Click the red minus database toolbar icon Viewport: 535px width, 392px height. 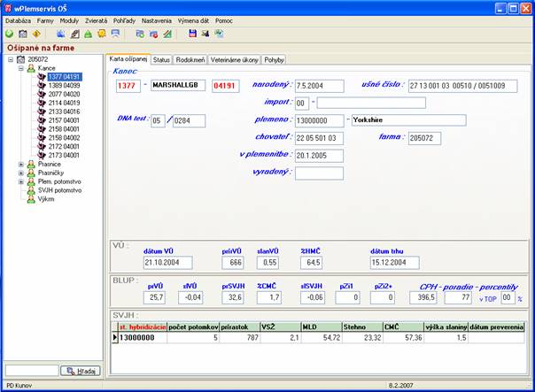coord(154,34)
